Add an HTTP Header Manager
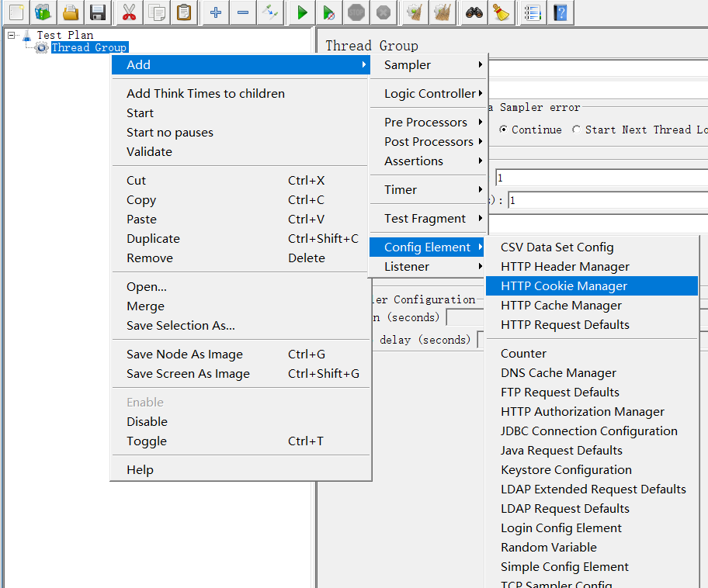This screenshot has width=708, height=588. point(592,267)
